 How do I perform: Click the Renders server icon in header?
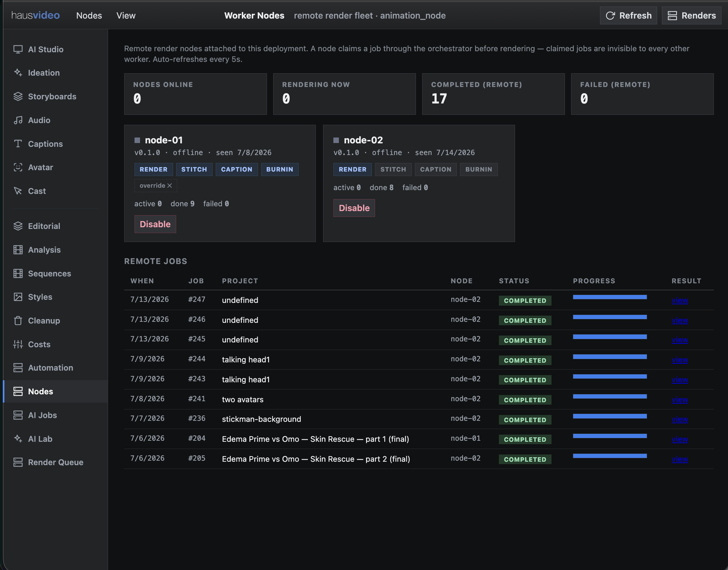[x=672, y=15]
